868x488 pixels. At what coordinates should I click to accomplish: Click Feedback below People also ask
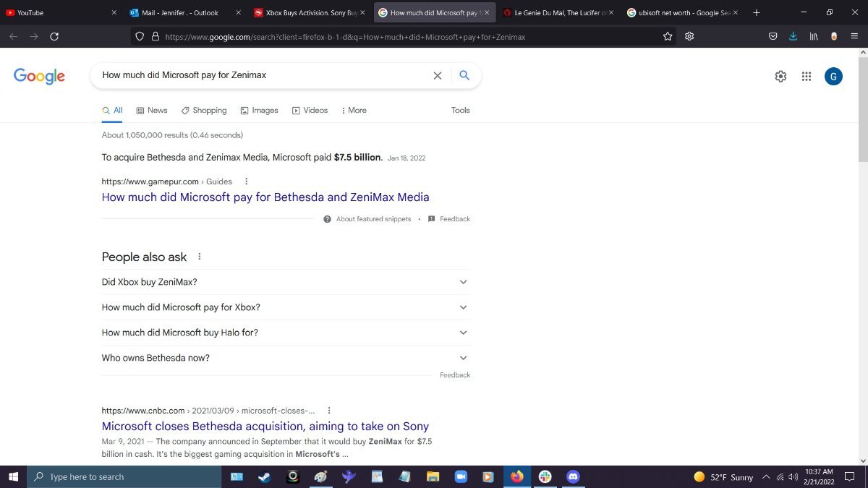pyautogui.click(x=455, y=375)
